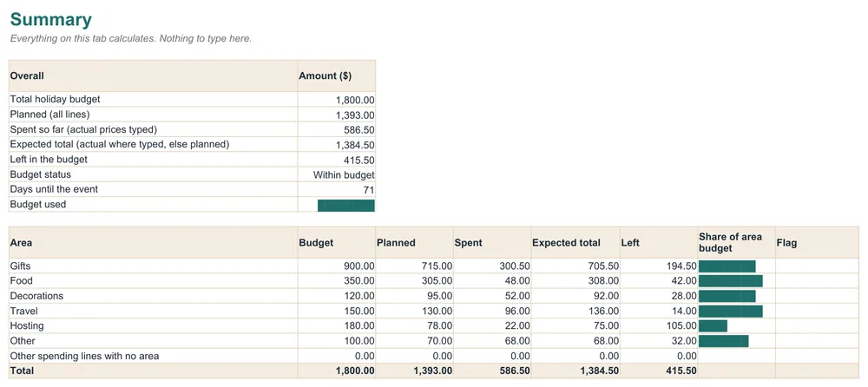Select the Gifts area row label
Screen dimensions: 868x387
[x=21, y=266]
